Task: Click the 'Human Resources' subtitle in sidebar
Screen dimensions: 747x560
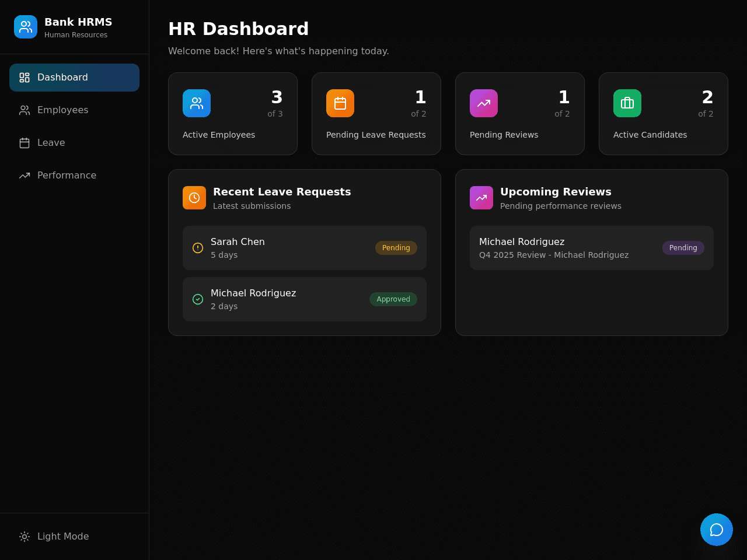Action: 76,35
